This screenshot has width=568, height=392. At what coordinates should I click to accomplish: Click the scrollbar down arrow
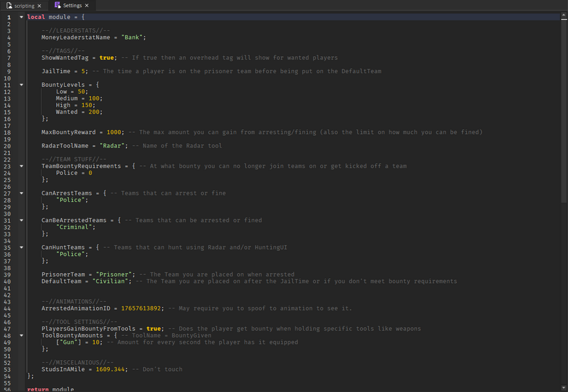point(564,388)
